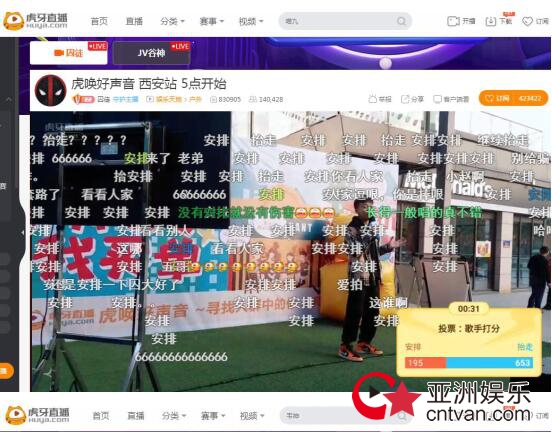
Task: Click the 下载 download icon in header
Action: 491,21
